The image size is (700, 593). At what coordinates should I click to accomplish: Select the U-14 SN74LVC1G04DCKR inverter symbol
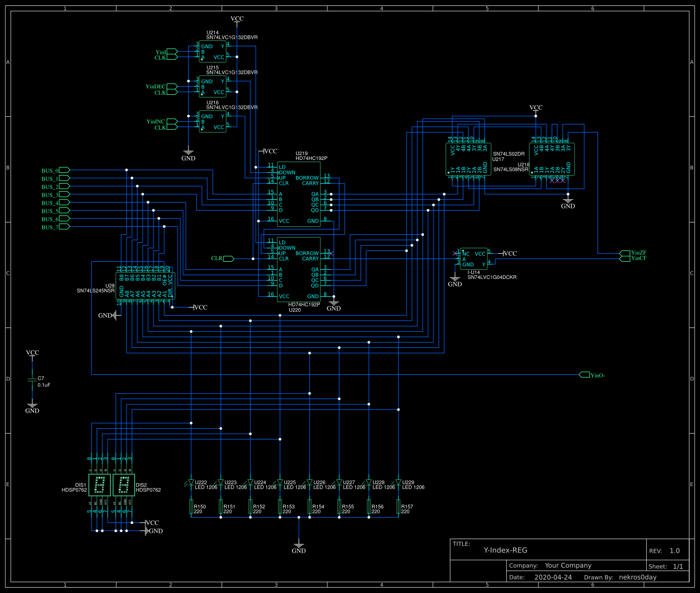tap(474, 259)
